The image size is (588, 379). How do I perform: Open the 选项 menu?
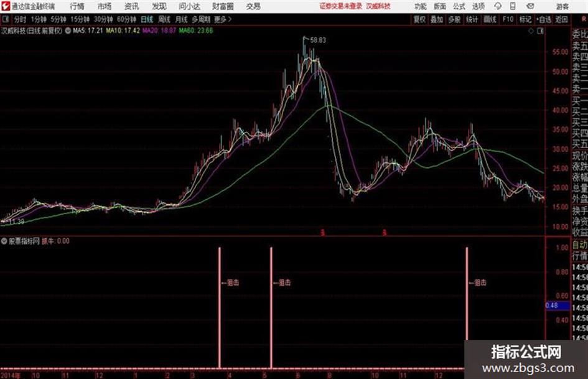[478, 6]
